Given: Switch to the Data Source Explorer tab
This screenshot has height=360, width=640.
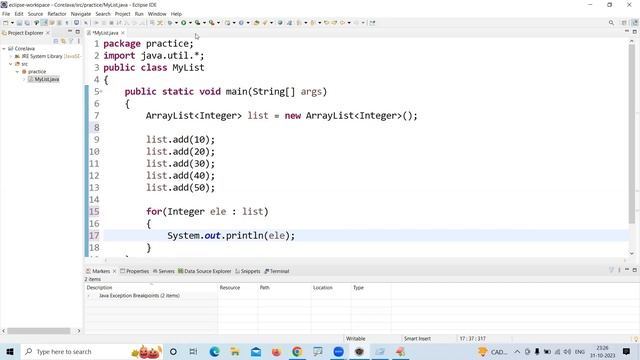Looking at the screenshot, I should click(204, 271).
